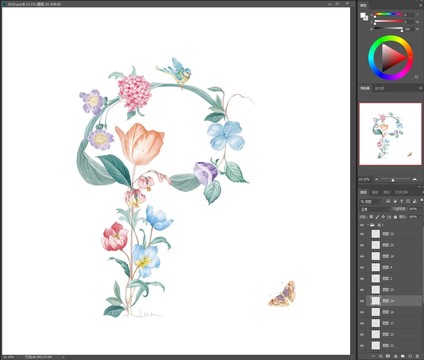Image resolution: width=424 pixels, height=360 pixels.
Task: Open the blend mode dropdown in Layers
Action: coord(375,209)
